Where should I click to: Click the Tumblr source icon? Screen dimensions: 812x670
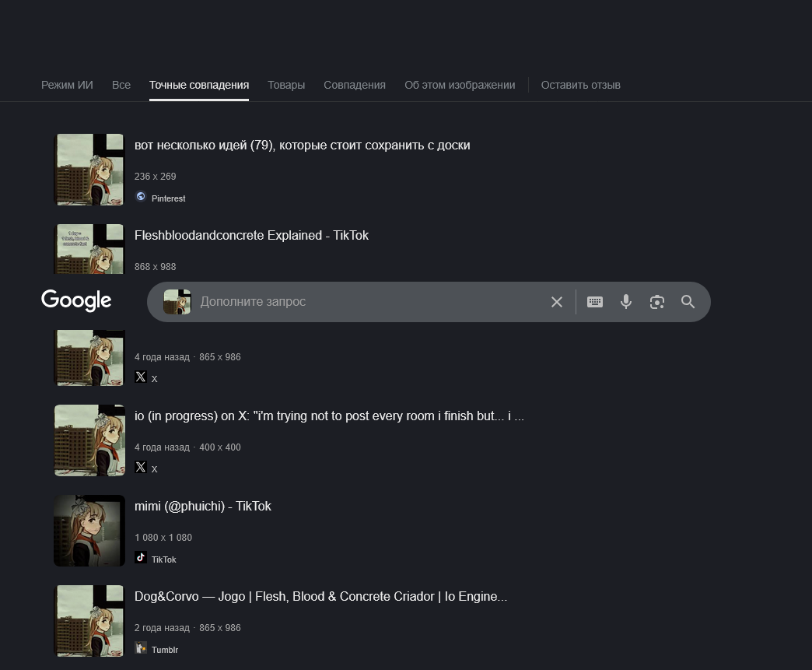coord(140,647)
